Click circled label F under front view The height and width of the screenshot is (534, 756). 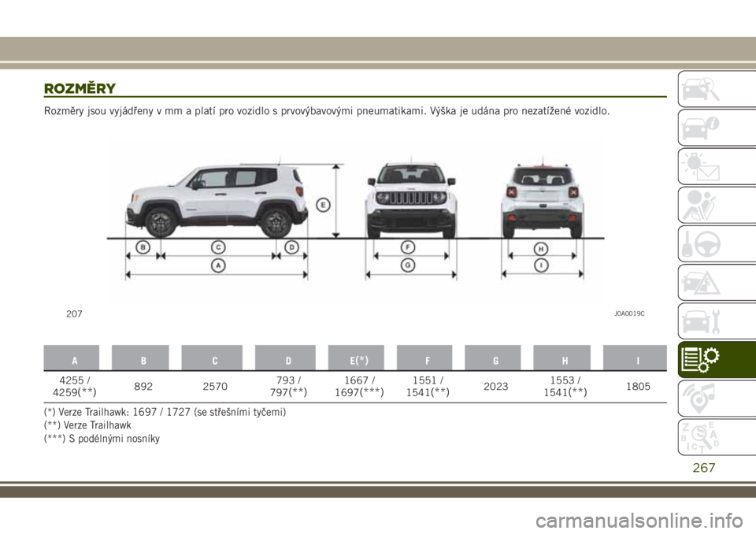(x=408, y=247)
